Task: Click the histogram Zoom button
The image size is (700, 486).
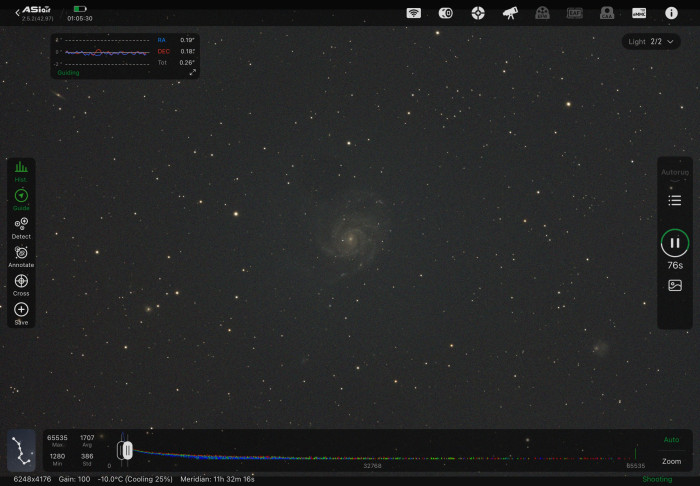Action: click(x=671, y=461)
